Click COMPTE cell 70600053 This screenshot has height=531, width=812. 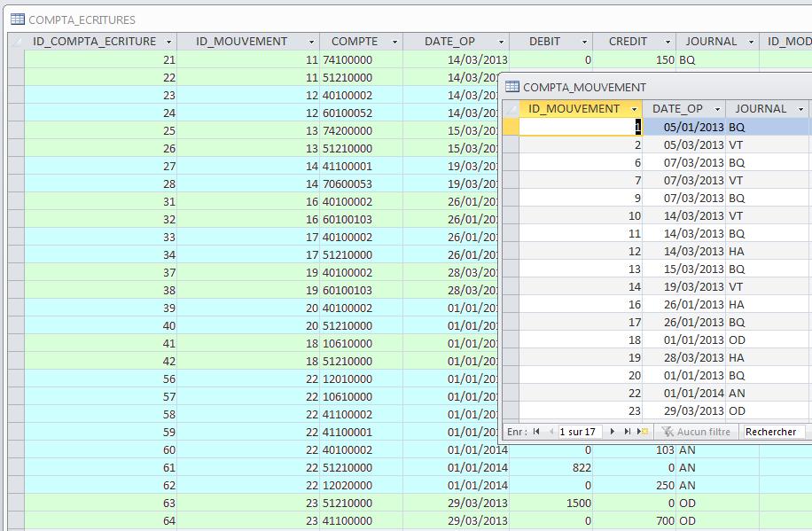(x=362, y=184)
